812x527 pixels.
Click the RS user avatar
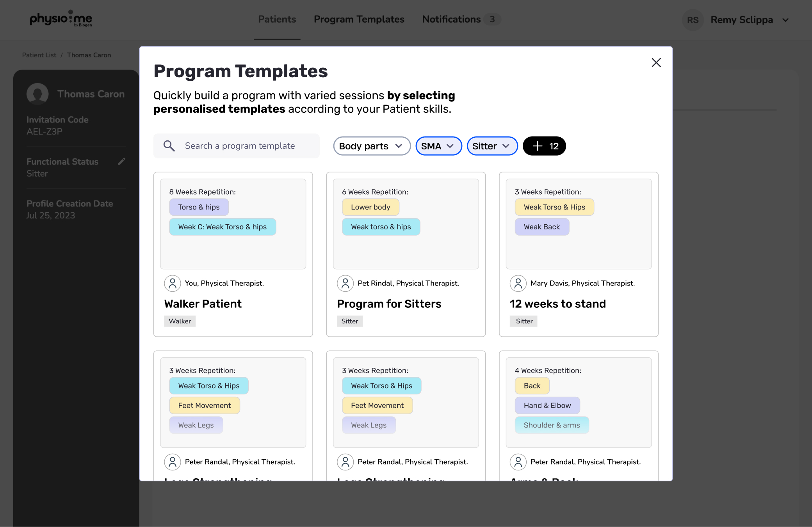click(x=693, y=20)
